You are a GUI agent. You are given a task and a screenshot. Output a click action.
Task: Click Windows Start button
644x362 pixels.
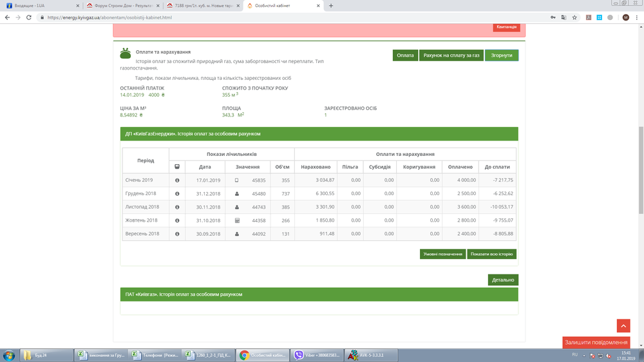(x=8, y=356)
